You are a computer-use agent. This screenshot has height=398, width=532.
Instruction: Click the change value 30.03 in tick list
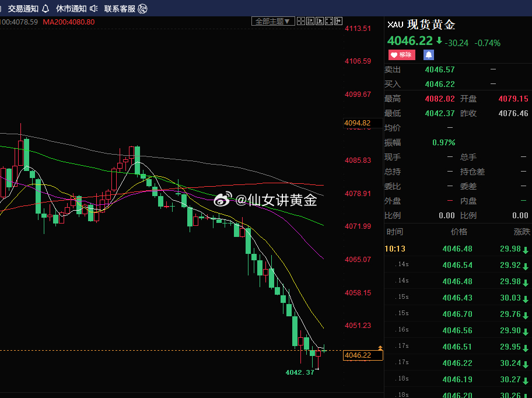510,298
